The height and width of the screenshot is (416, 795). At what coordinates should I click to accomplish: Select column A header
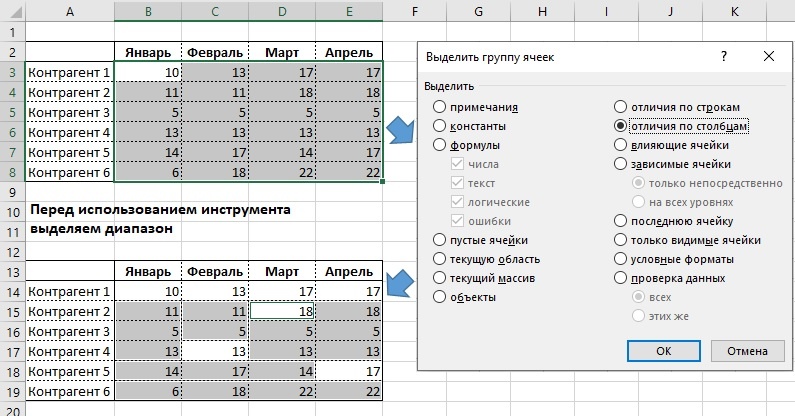coord(70,11)
